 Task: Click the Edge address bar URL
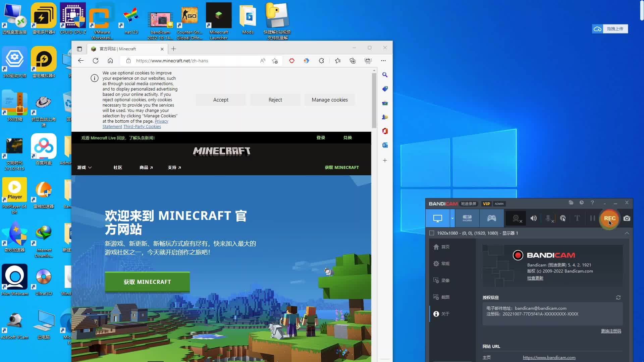[x=172, y=61]
